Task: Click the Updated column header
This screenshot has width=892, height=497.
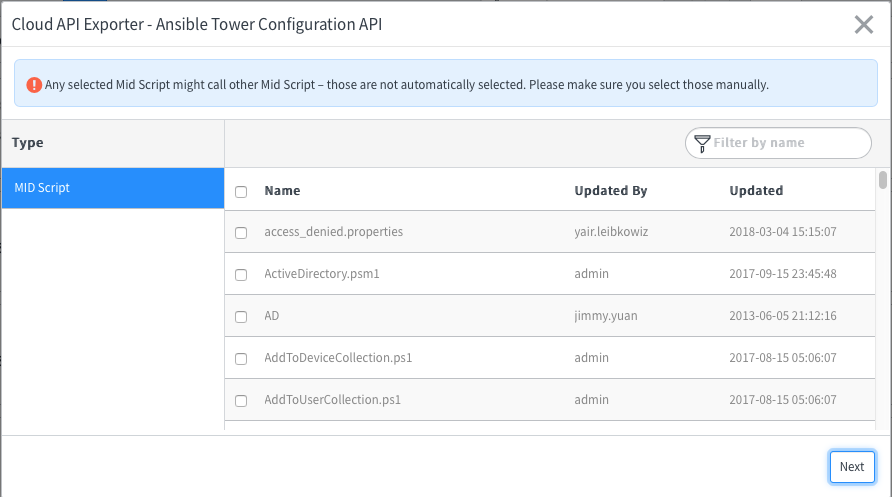Action: tap(756, 190)
